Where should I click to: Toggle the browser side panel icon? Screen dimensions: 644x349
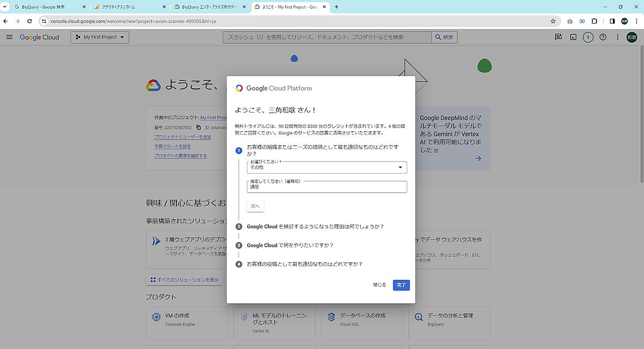click(x=612, y=21)
